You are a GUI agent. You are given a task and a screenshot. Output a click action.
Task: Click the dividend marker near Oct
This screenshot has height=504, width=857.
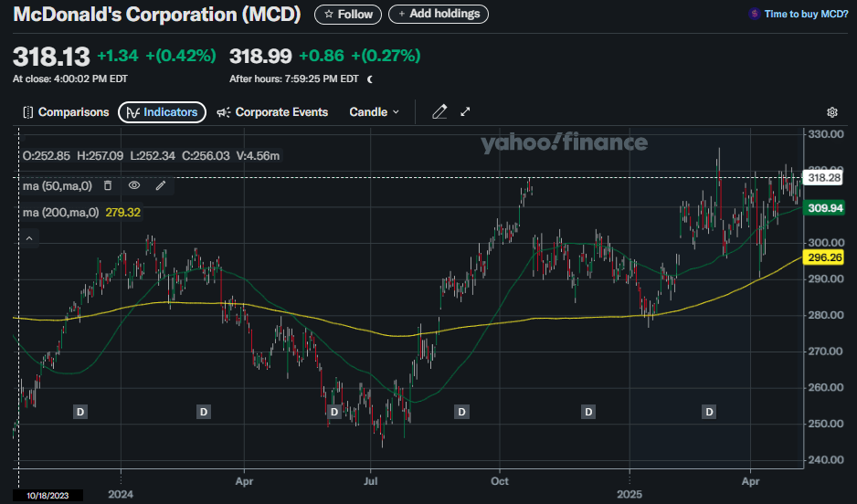click(x=461, y=413)
